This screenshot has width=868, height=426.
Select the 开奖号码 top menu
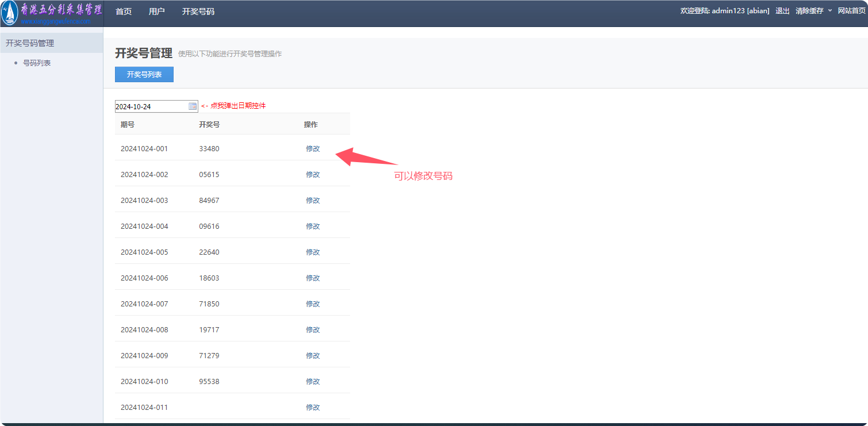[x=198, y=11]
